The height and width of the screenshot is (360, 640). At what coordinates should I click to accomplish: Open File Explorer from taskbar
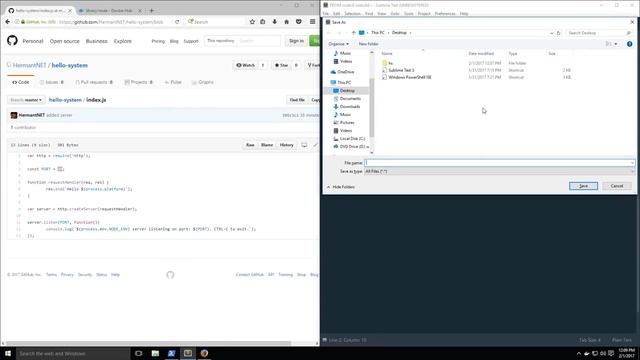click(x=155, y=353)
